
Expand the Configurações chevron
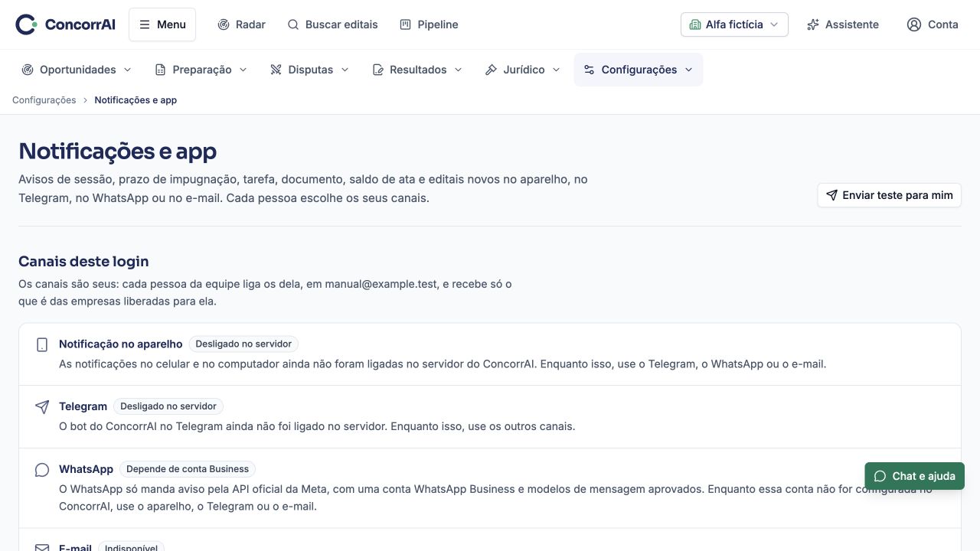pos(688,70)
